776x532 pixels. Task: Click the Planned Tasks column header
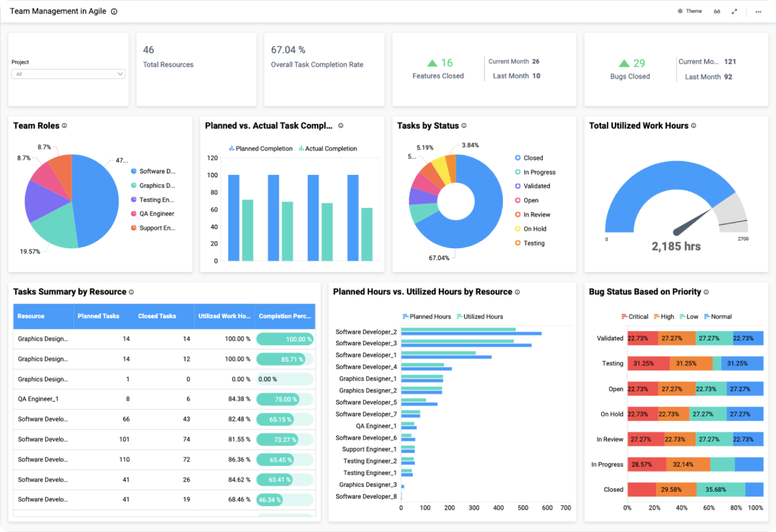[98, 316]
